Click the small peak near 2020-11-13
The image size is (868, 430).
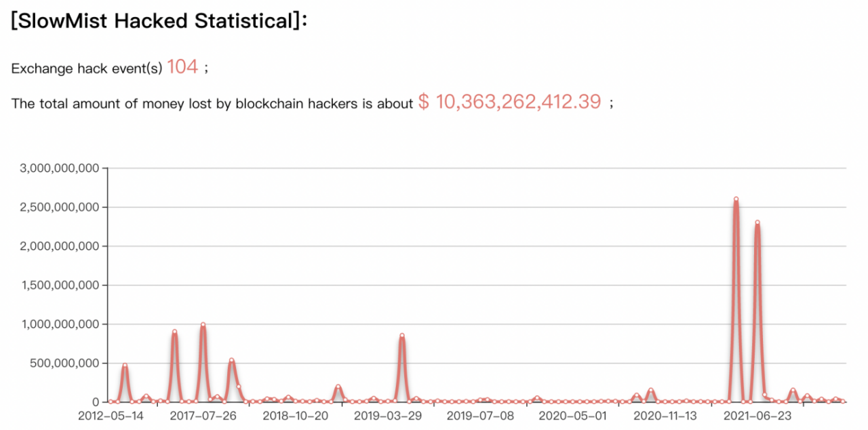pyautogui.click(x=651, y=390)
